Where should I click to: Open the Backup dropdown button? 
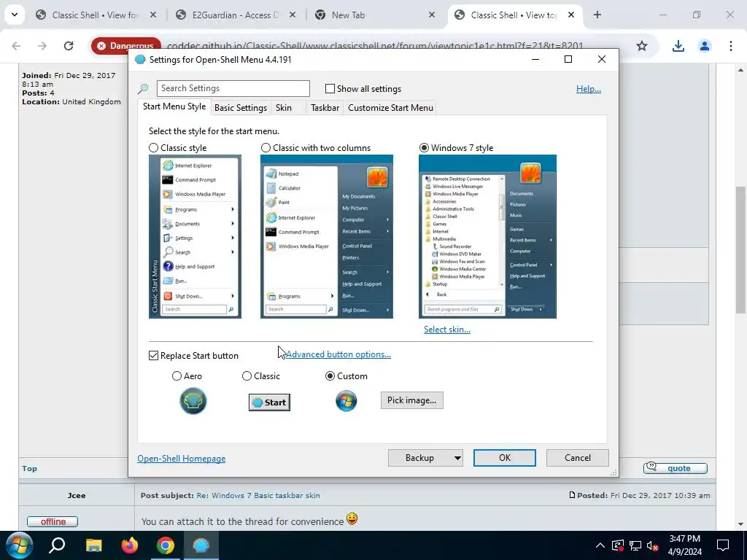point(425,458)
